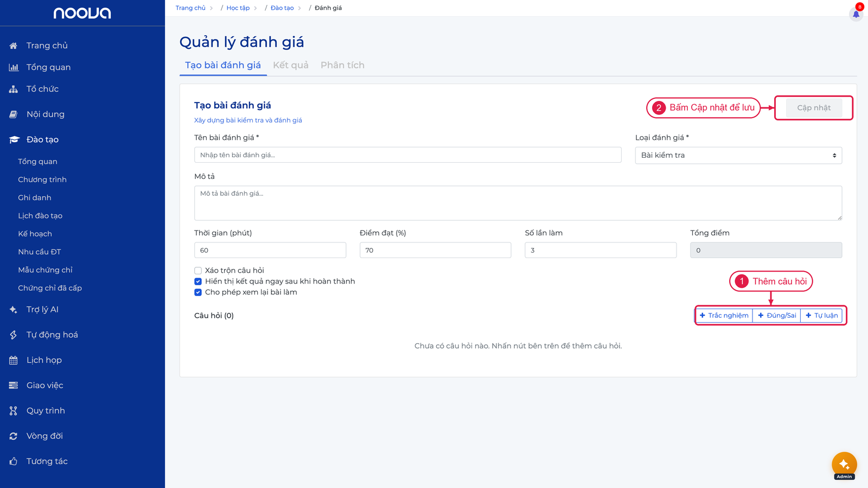Click the Đánh giá breadcrumb text

328,8
